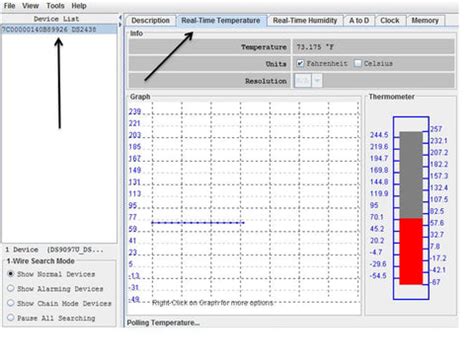Choose Show Chain Mode Devices option

11,303
